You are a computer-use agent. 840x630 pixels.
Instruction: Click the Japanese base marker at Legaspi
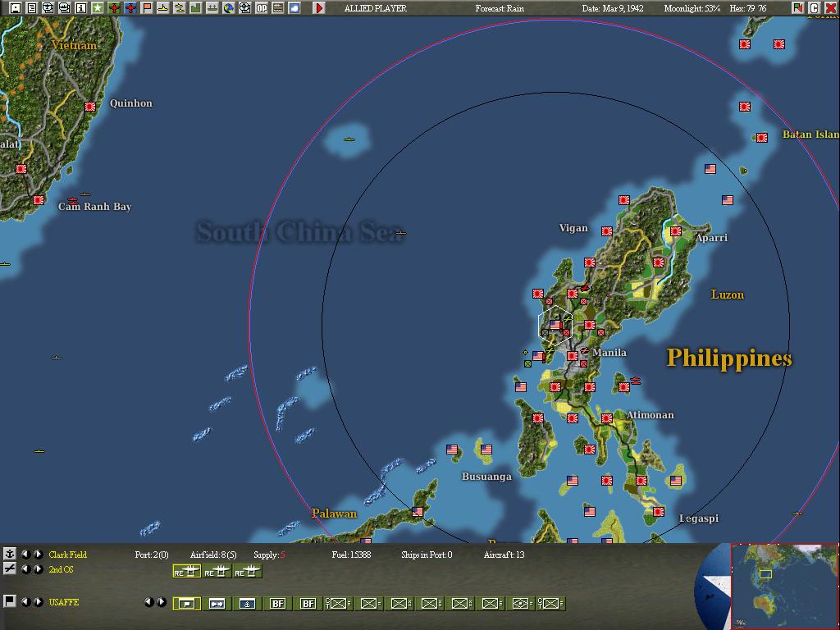pyautogui.click(x=659, y=512)
